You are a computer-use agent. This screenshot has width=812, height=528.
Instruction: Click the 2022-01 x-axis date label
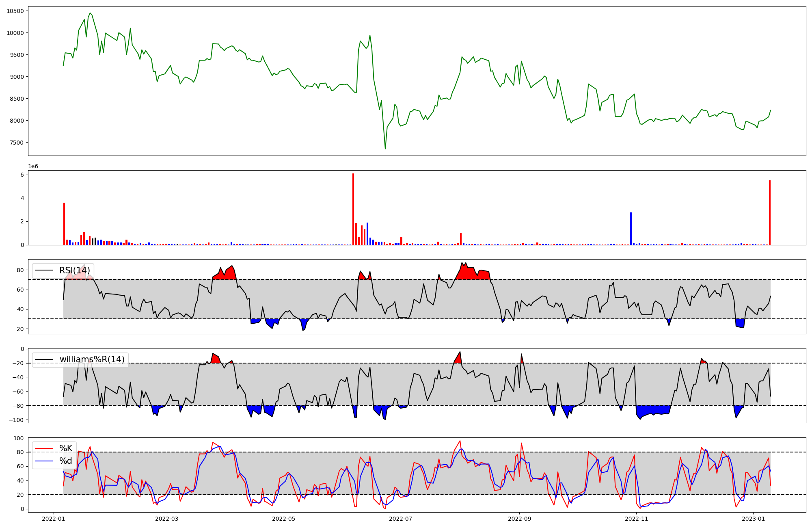pyautogui.click(x=54, y=519)
